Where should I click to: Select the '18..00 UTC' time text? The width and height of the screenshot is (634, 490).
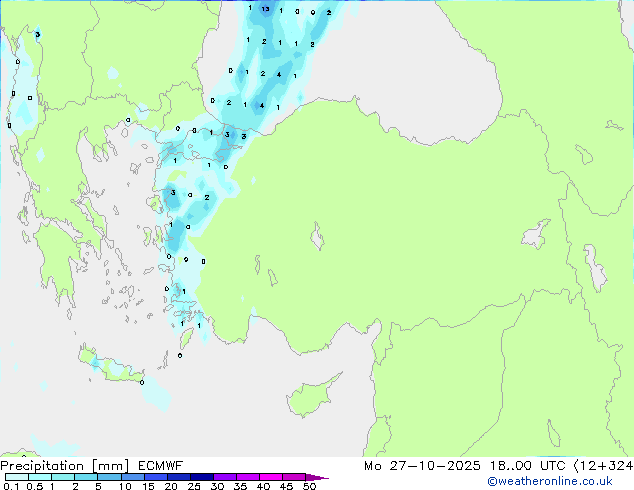(x=527, y=466)
